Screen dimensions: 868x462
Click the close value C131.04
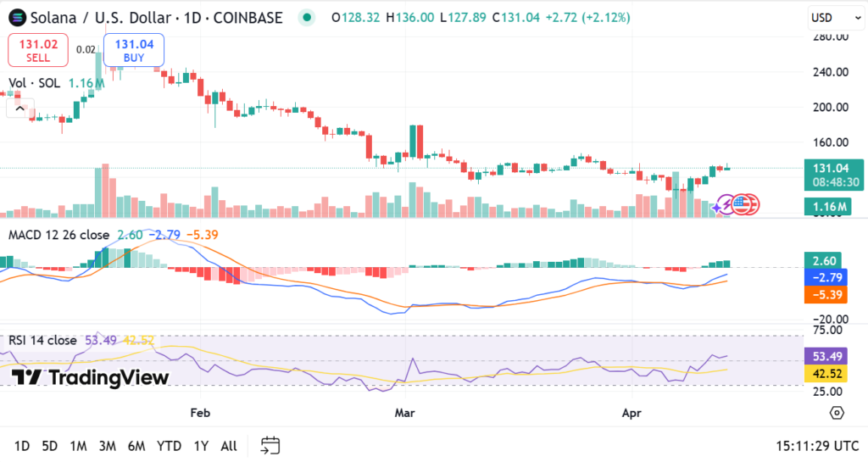[516, 18]
